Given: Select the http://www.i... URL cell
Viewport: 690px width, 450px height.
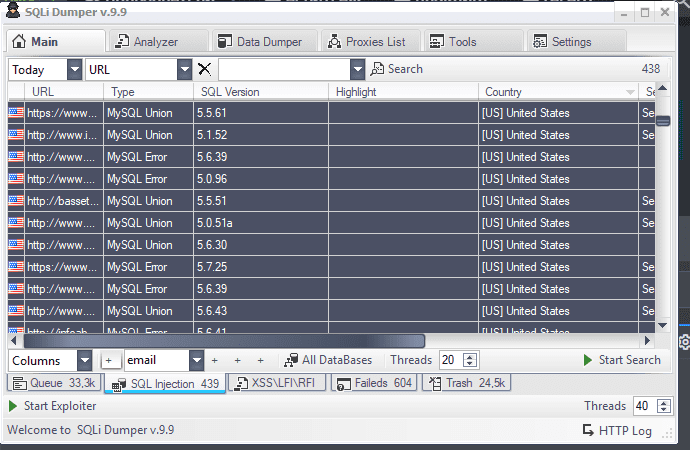Looking at the screenshot, I should [x=63, y=135].
